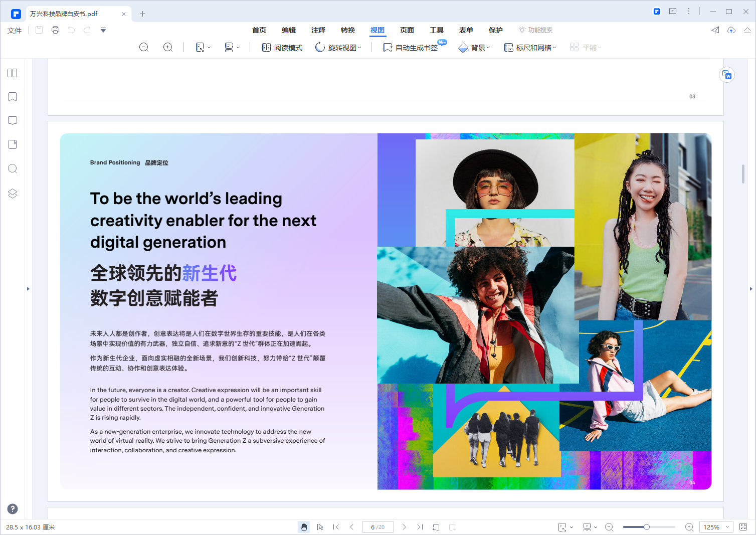Toggle 平铺 tiled page layout
This screenshot has width=756, height=535.
click(x=585, y=47)
